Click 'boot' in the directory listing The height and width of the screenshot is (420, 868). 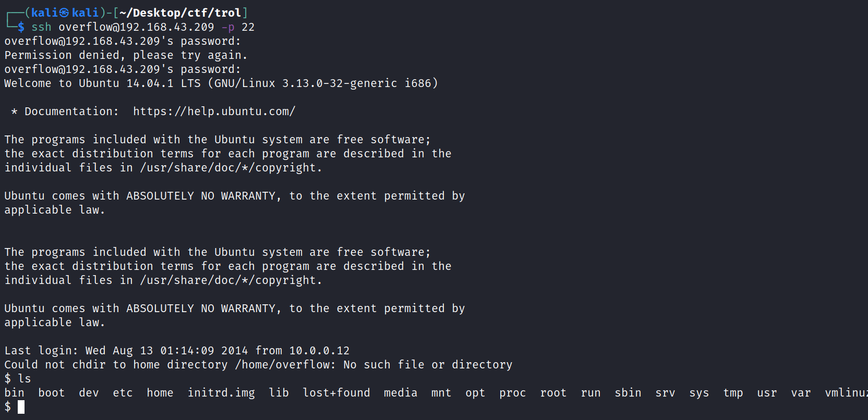point(51,393)
